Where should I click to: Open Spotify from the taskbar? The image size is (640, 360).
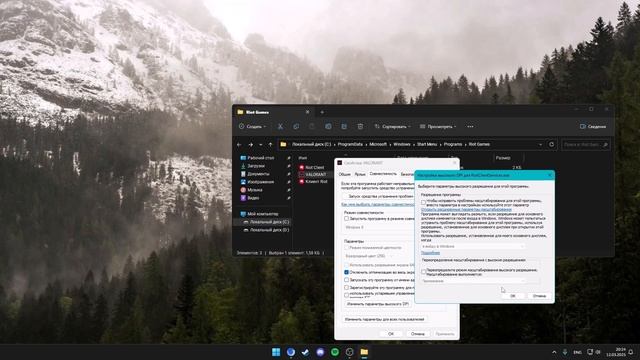pos(335,352)
